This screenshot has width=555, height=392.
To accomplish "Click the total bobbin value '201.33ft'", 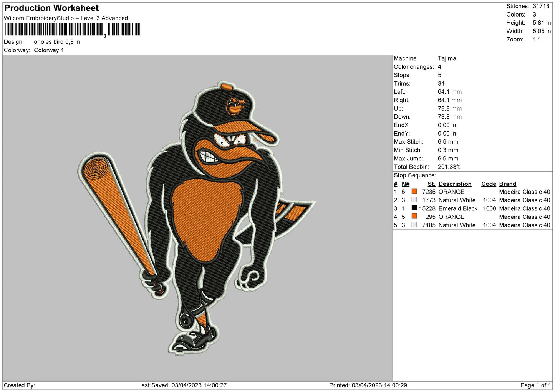I will (x=449, y=167).
